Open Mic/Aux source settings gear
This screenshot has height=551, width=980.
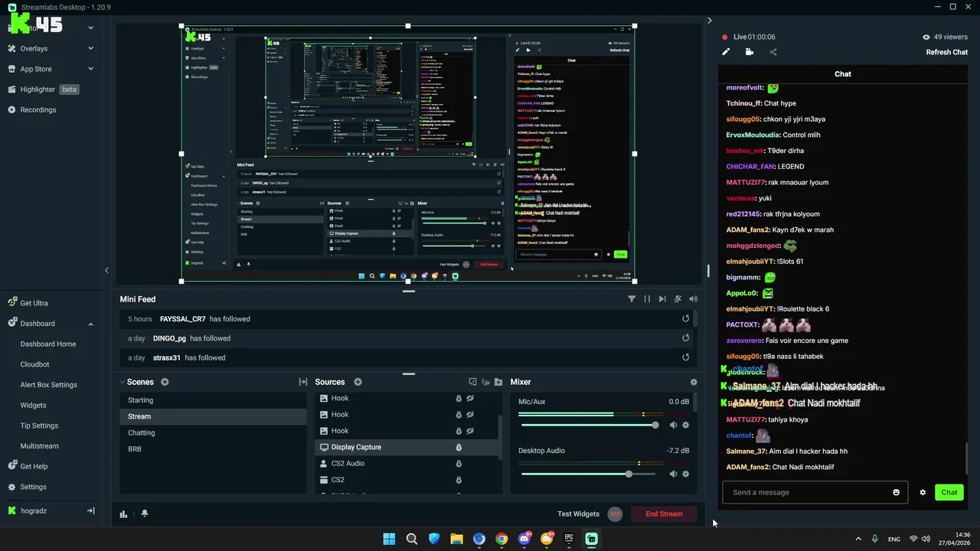pos(685,425)
